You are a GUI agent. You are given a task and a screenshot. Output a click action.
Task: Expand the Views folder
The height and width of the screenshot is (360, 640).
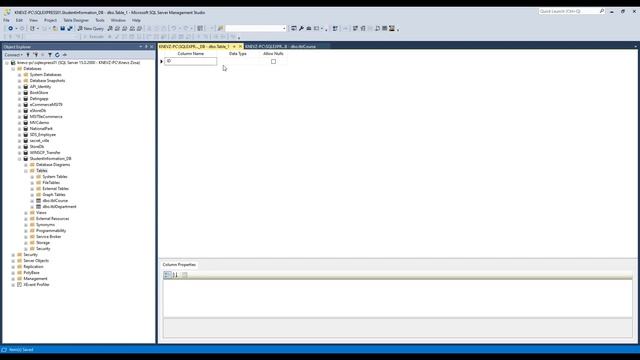point(26,213)
